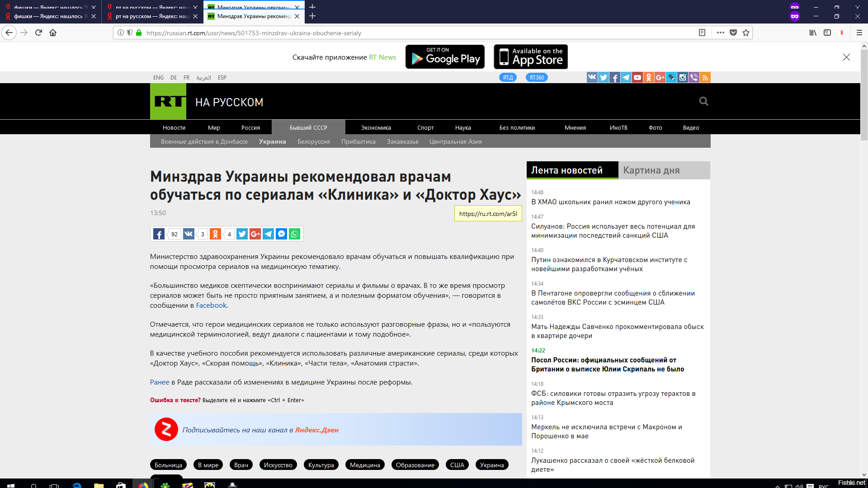Viewport: 868px width, 488px height.
Task: Follow the Facebook link in article text
Action: point(211,305)
